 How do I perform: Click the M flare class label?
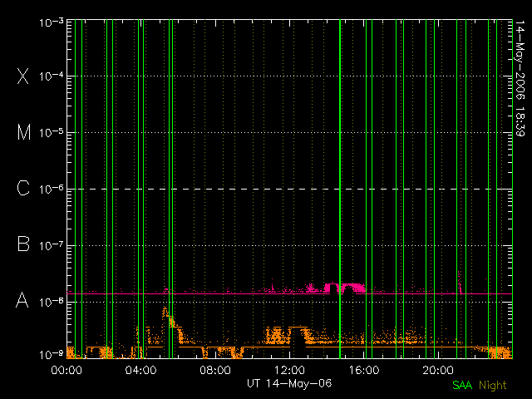[24, 132]
